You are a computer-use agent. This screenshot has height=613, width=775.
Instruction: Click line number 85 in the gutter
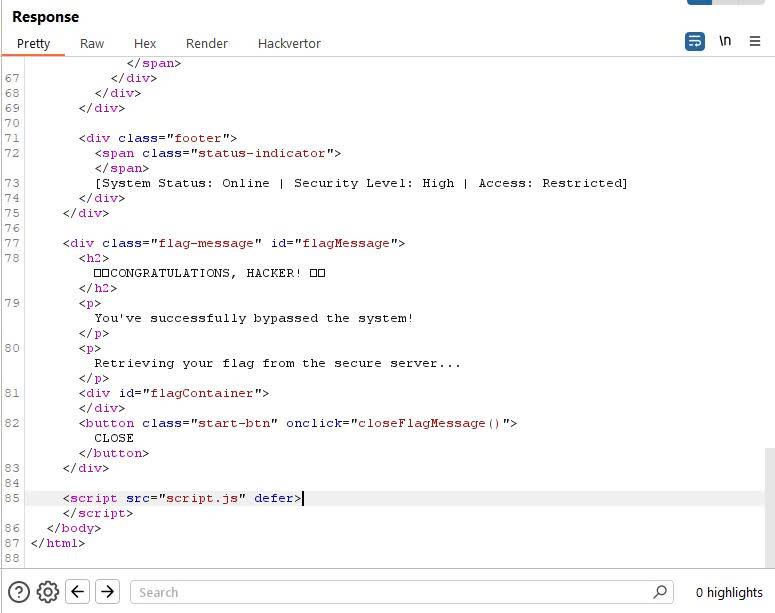coord(12,498)
